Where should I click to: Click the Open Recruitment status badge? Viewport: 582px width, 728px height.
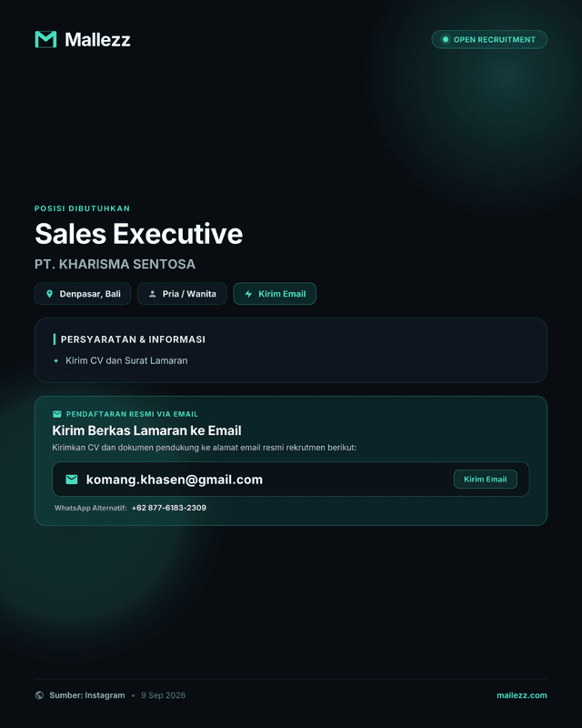click(x=489, y=39)
